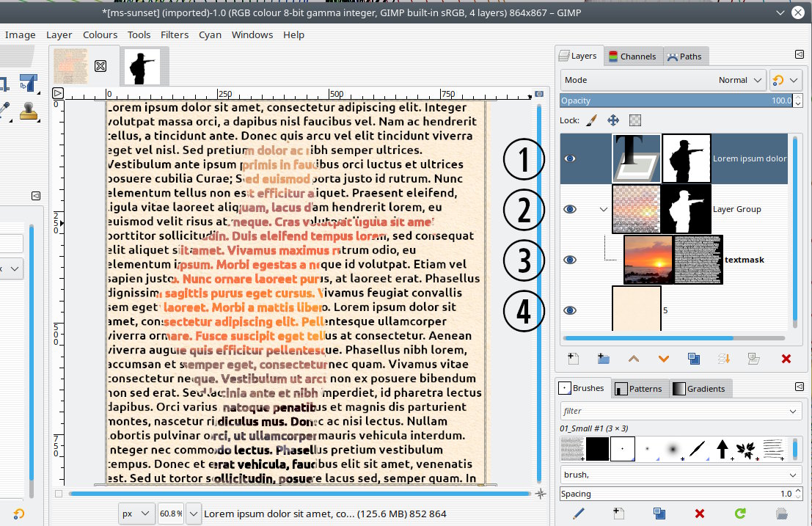
Task: Adjust the layer Opacity slider
Action: click(676, 101)
